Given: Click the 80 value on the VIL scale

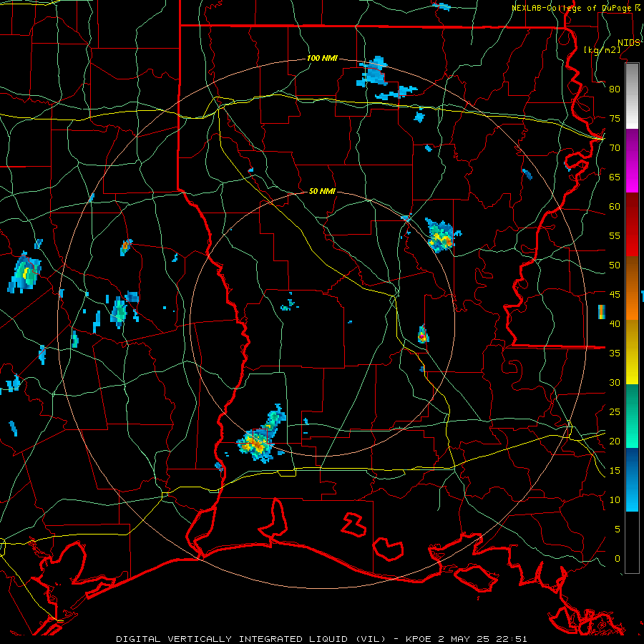Looking at the screenshot, I should [x=615, y=89].
